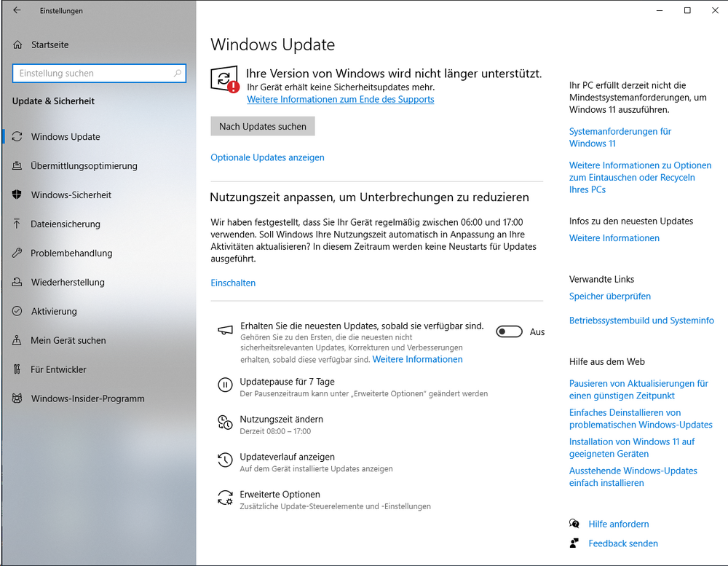Focus the Einstellung suchen search field

(x=99, y=74)
